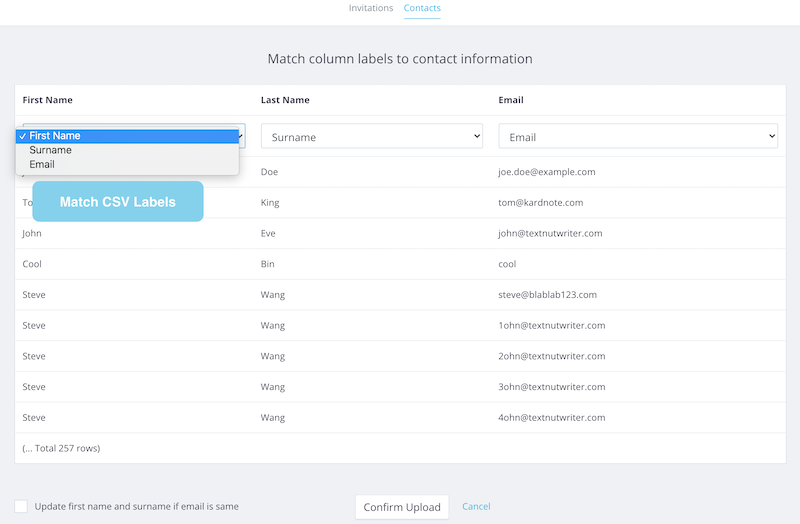Click the Confirm Upload button
Screen dimensions: 800x524
coord(402,507)
